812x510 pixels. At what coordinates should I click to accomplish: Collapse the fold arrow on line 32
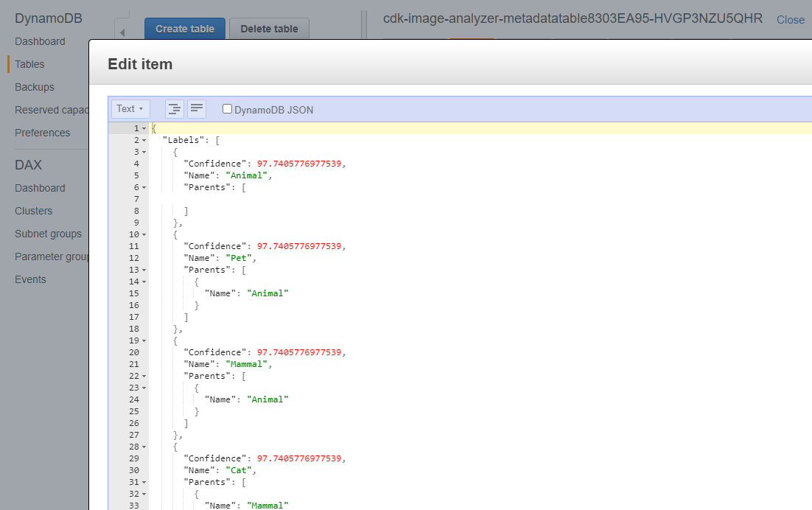pos(144,494)
